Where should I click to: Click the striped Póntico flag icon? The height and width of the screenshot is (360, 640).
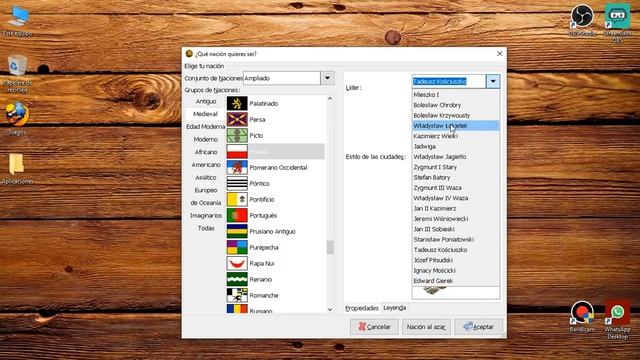(x=237, y=183)
